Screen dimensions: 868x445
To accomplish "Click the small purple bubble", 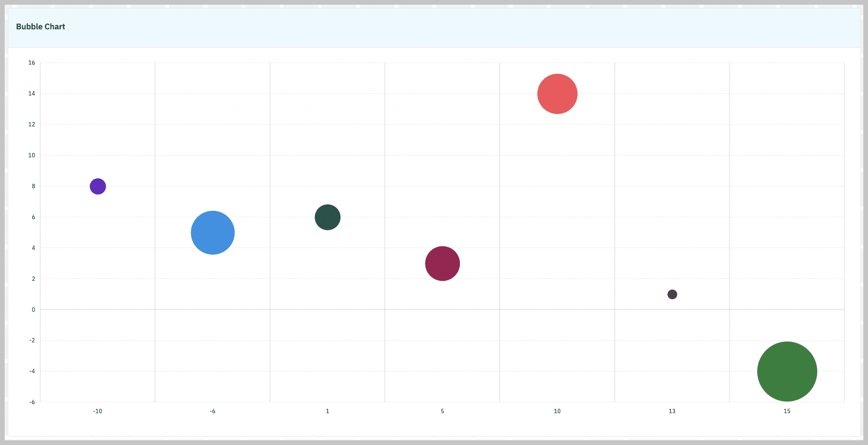I will click(97, 186).
